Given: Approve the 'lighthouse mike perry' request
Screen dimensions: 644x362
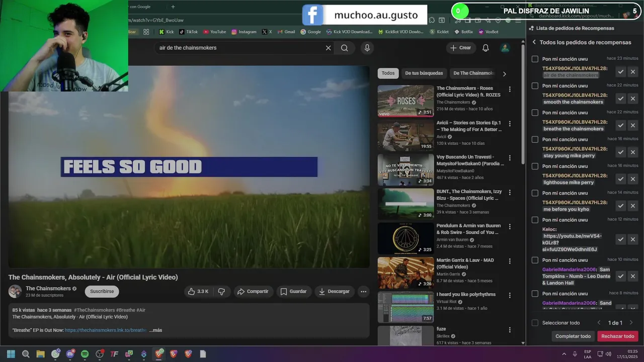Looking at the screenshot, I should tap(621, 179).
